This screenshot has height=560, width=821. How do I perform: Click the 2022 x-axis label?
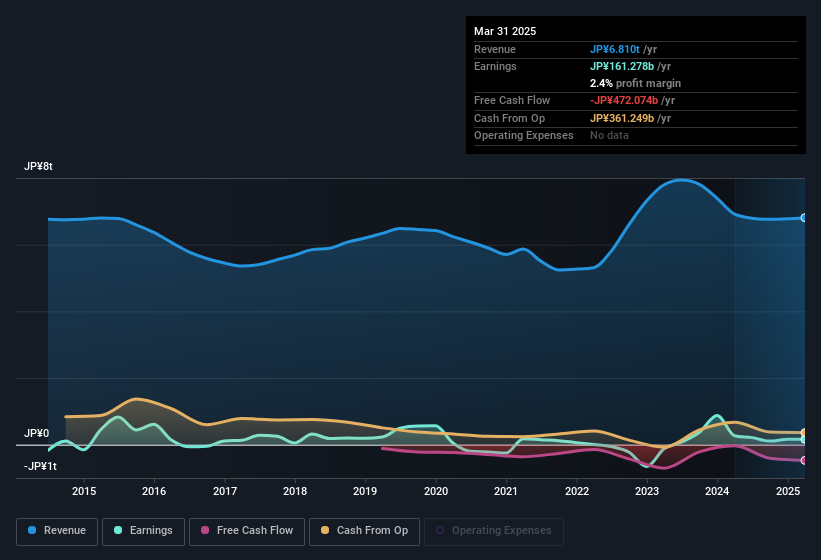(576, 491)
